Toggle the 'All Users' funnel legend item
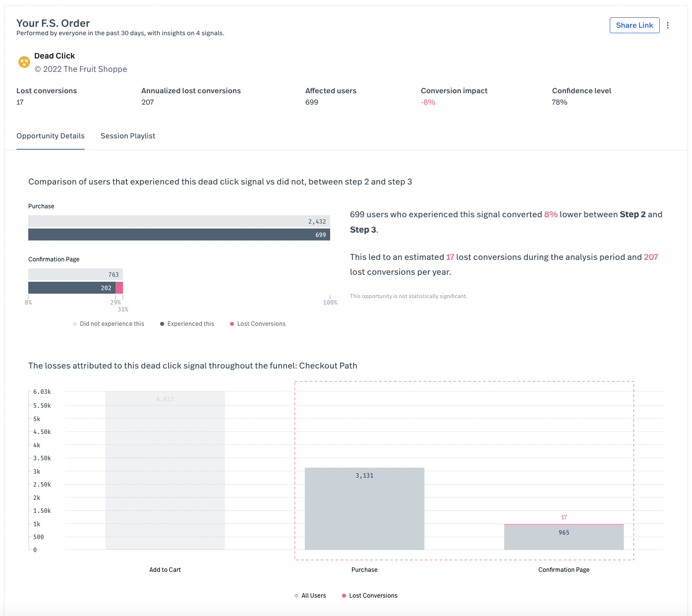 [x=310, y=596]
